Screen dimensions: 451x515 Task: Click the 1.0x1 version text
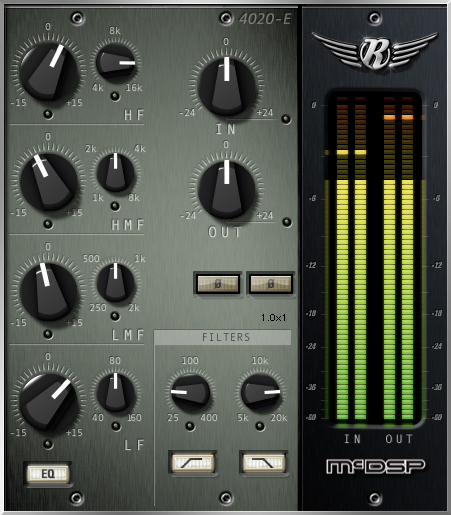click(273, 318)
